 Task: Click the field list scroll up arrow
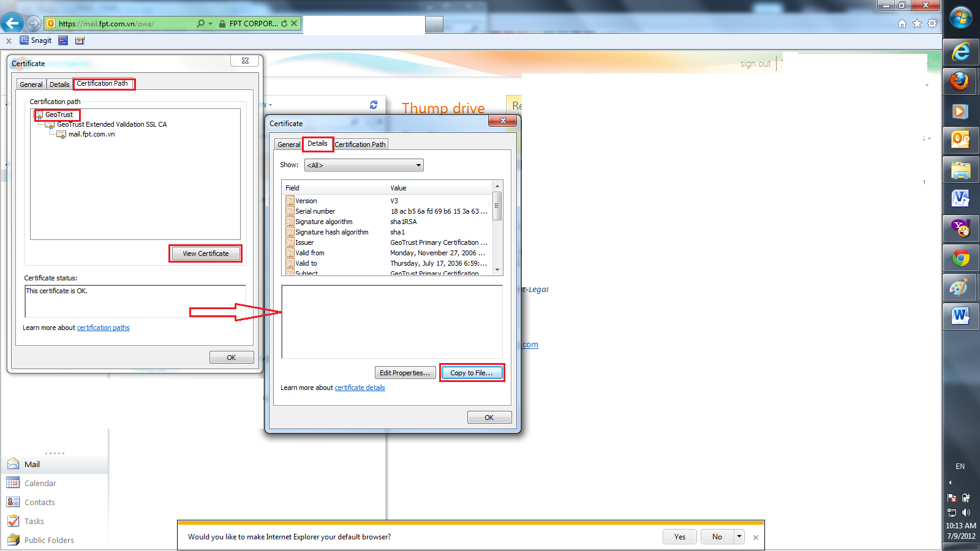pyautogui.click(x=497, y=186)
